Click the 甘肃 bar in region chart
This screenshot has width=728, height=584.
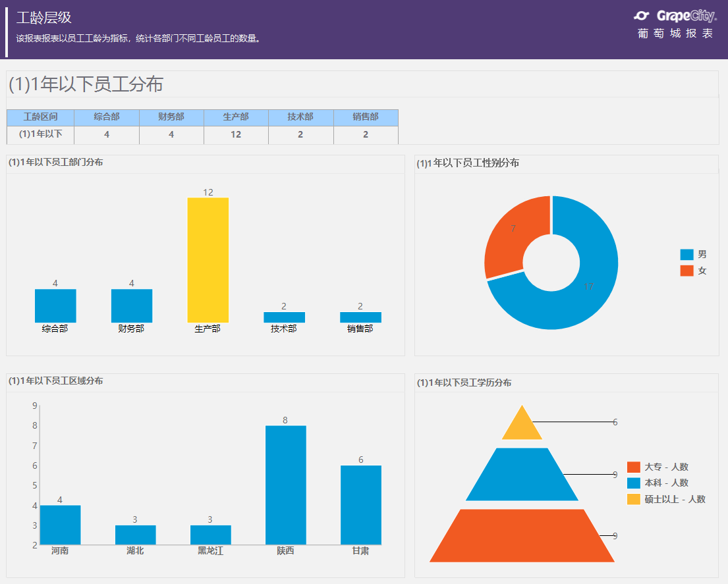coord(361,505)
